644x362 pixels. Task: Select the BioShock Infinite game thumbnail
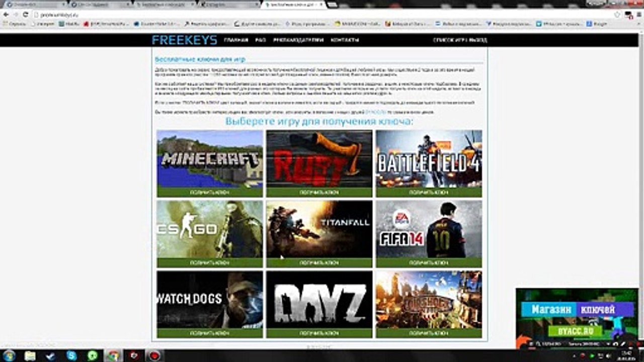[429, 300]
